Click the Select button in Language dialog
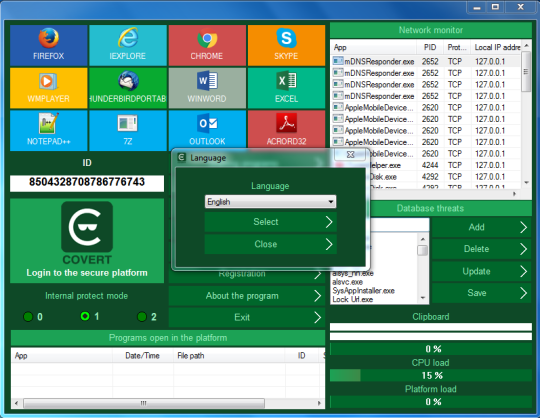Viewport: 540px width, 418px height. pyautogui.click(x=270, y=222)
